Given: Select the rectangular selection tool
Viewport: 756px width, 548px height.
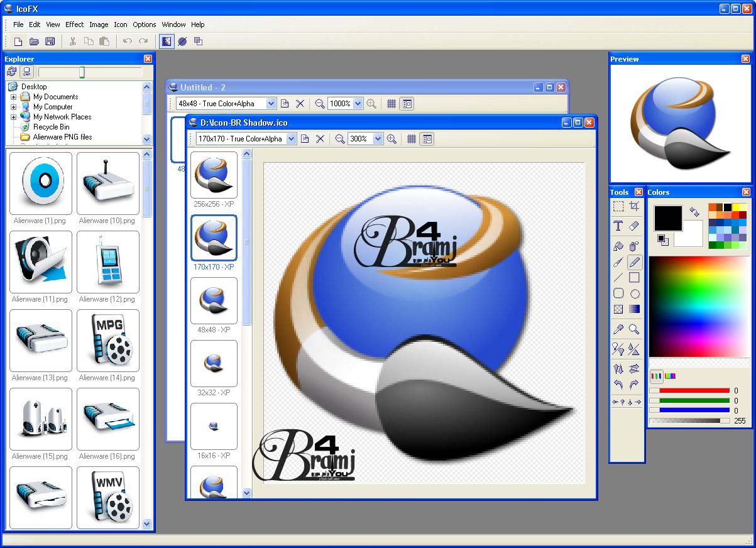Looking at the screenshot, I should pos(618,207).
